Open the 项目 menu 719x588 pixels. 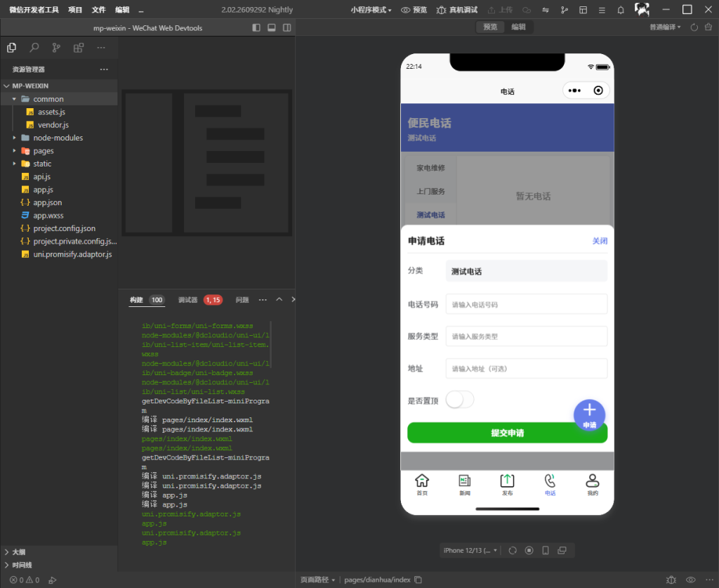[74, 10]
